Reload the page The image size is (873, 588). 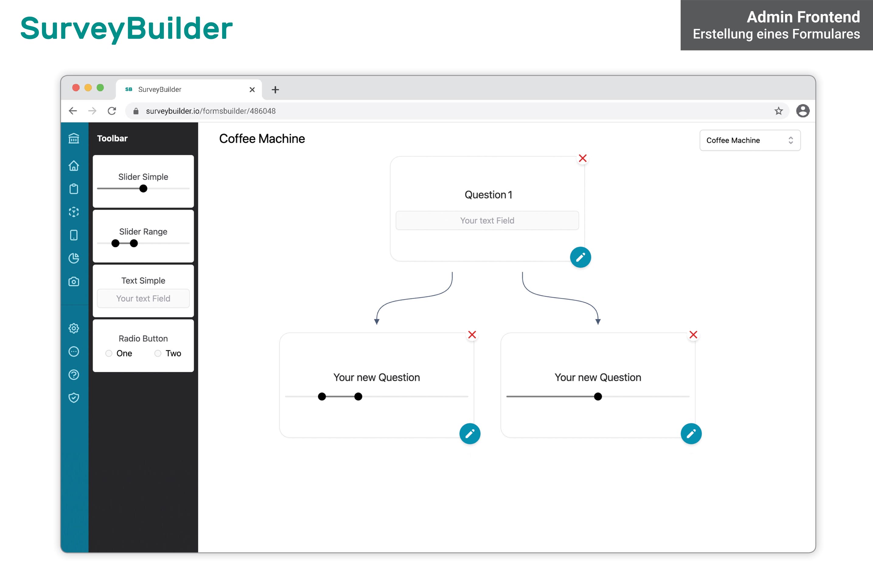(112, 111)
